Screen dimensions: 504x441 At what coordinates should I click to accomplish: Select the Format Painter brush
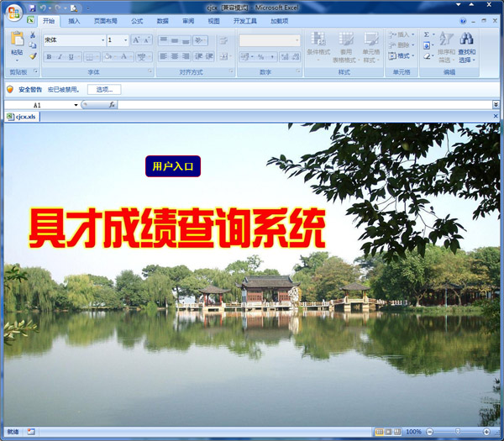coord(33,56)
